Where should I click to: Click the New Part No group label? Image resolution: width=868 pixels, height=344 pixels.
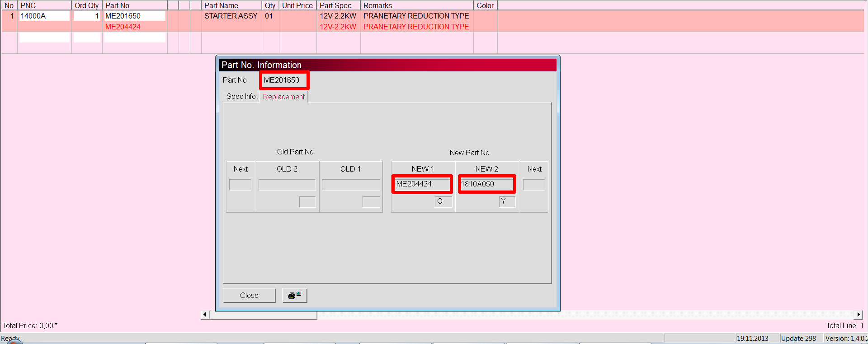click(469, 153)
